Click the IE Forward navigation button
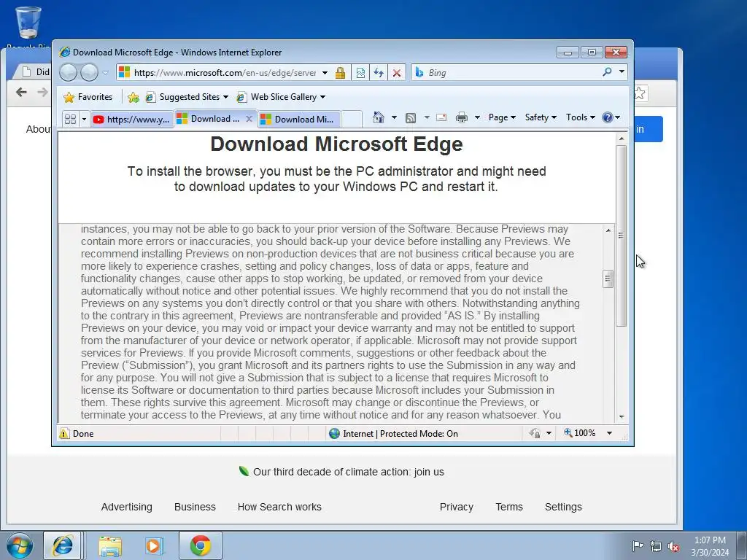This screenshot has height=560, width=747. [x=89, y=72]
